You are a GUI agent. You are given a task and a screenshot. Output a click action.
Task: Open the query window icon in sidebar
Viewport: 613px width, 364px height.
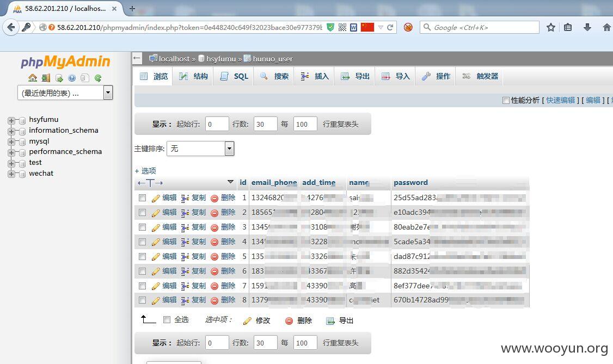pyautogui.click(x=59, y=78)
